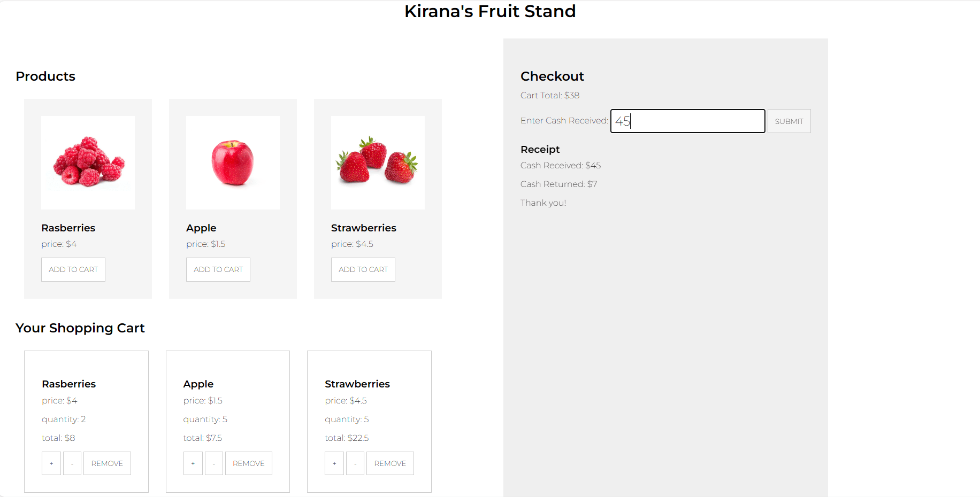This screenshot has width=980, height=497.
Task: Click the Rasberries product image
Action: 88,162
